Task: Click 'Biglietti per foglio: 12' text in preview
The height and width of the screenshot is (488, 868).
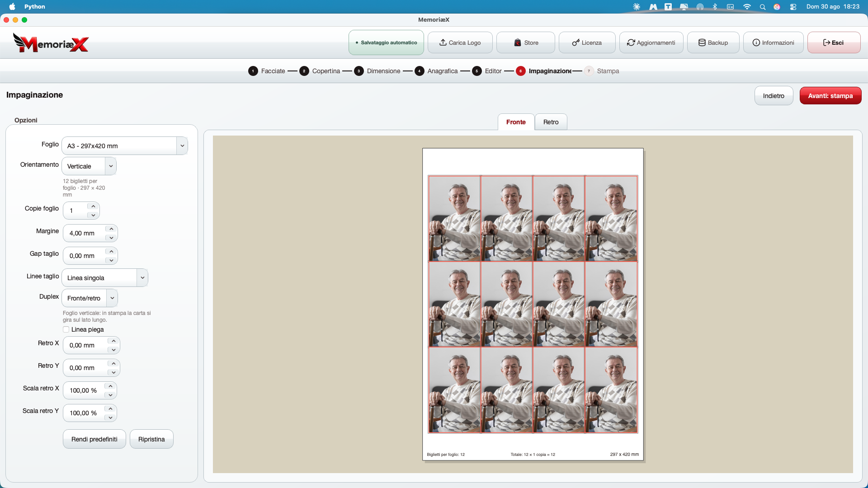Action: (x=446, y=455)
